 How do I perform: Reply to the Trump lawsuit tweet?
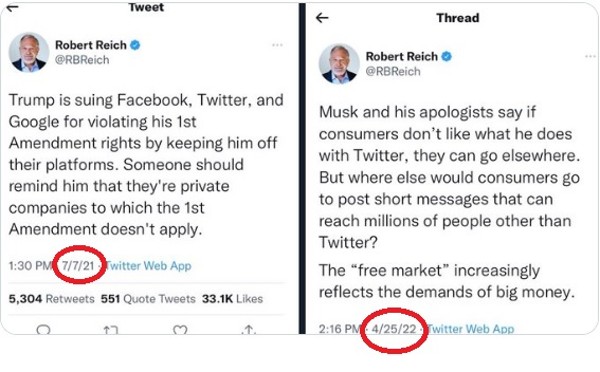click(x=43, y=330)
